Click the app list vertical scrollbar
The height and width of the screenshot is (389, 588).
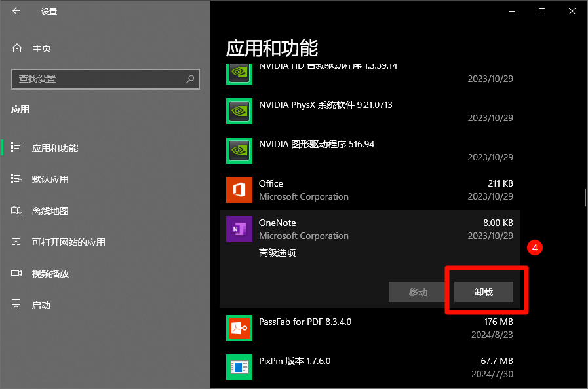click(x=585, y=198)
